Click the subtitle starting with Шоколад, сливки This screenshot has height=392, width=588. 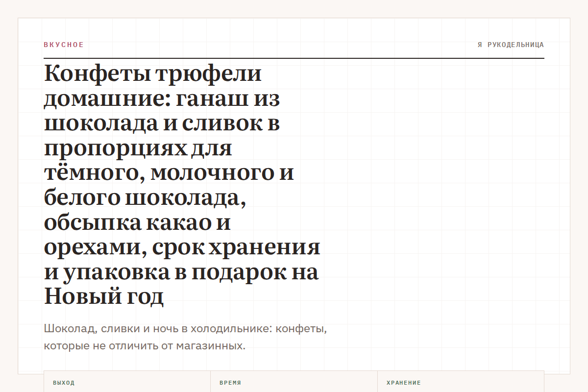pyautogui.click(x=185, y=337)
